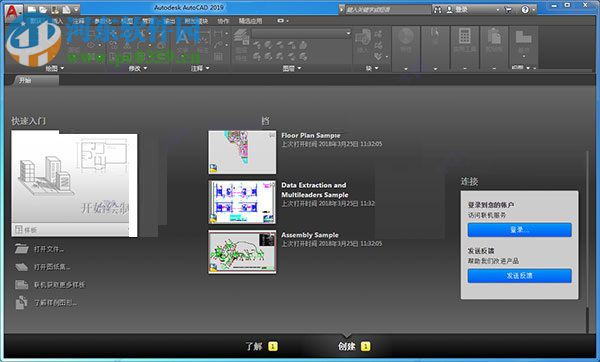
Task: Expand the Help dropdown arrow
Action: [533, 10]
